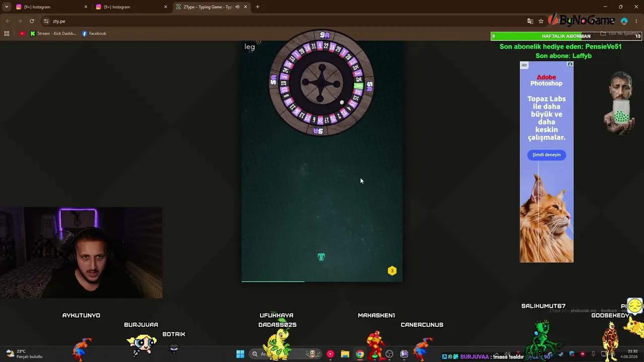Viewport: 644px width, 362px height.
Task: Open the Chrome three-dot menu
Action: 636,21
